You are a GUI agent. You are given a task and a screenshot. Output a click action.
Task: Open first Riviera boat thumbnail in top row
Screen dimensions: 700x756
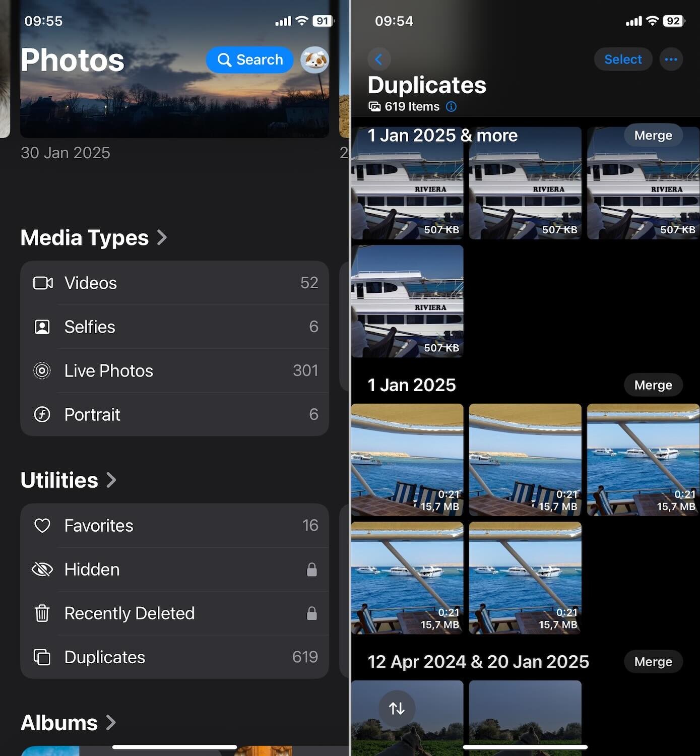(407, 183)
